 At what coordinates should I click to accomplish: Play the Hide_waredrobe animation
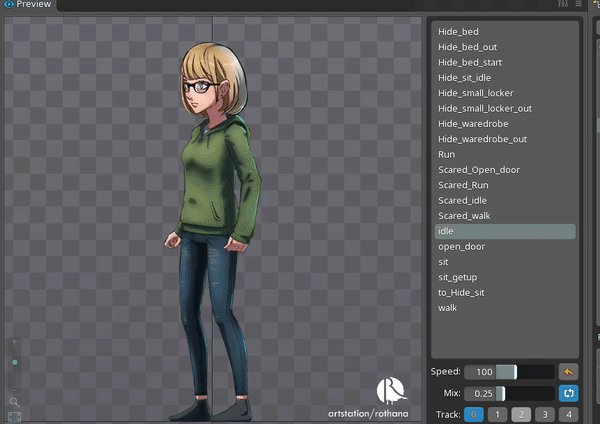pos(505,124)
